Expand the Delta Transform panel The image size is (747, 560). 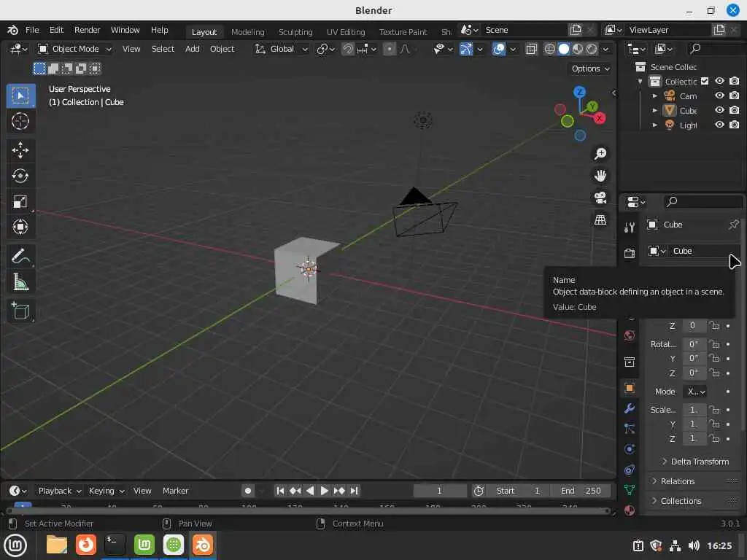pos(695,462)
